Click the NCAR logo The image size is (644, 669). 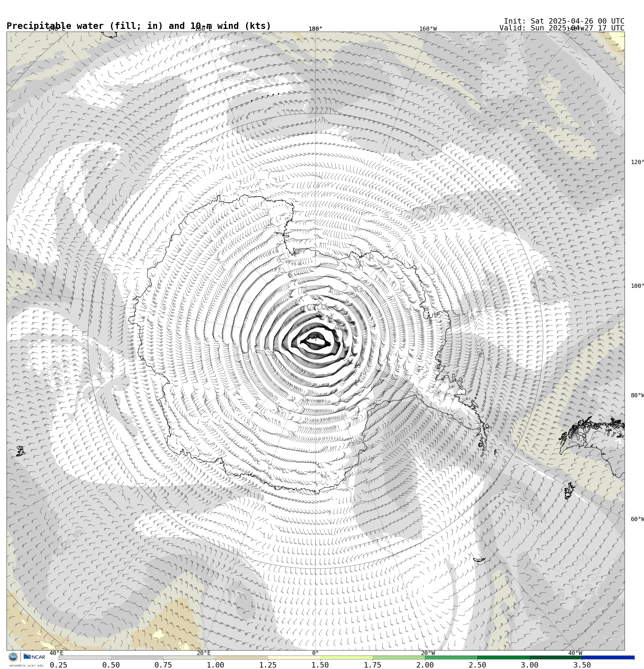click(34, 656)
